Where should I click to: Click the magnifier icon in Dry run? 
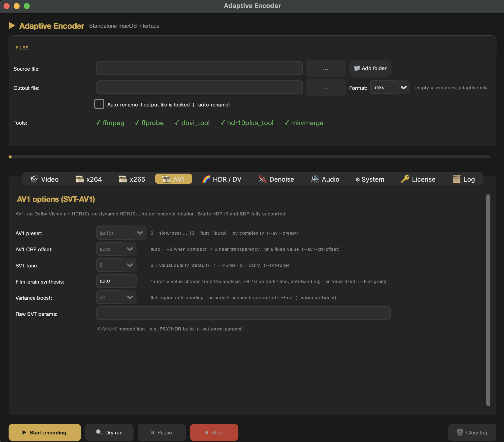(x=99, y=432)
